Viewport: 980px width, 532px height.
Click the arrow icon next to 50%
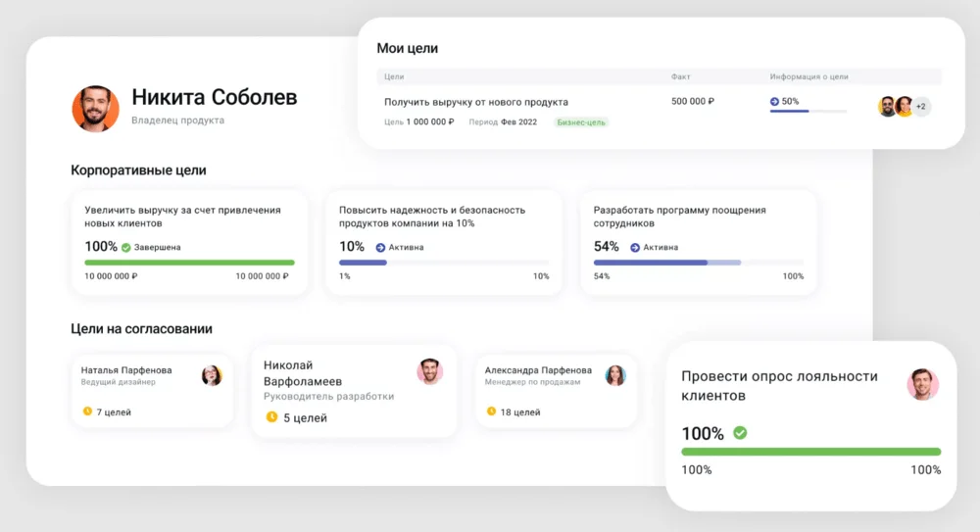coord(774,101)
